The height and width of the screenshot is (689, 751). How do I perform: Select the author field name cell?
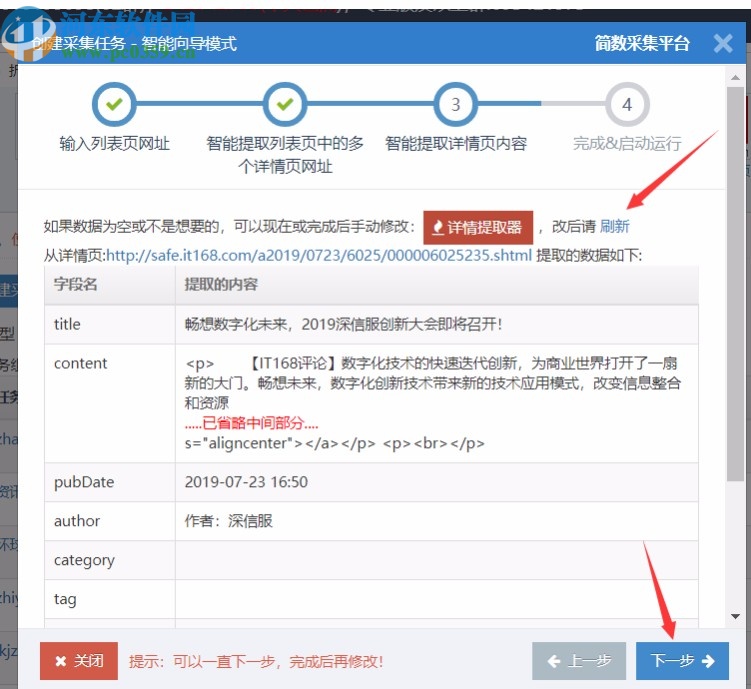pyautogui.click(x=110, y=521)
